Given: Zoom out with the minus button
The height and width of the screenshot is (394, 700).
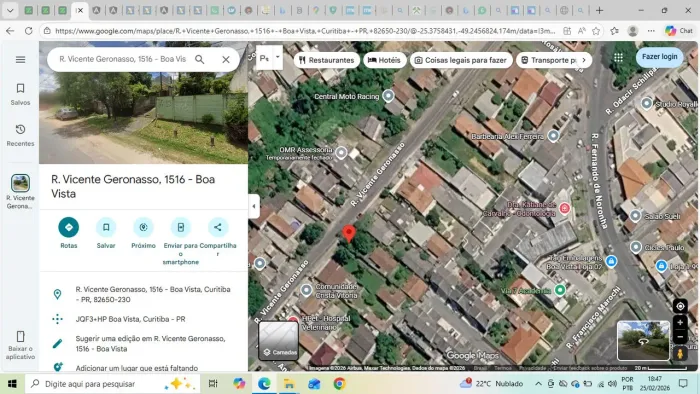Looking at the screenshot, I should 680,337.
